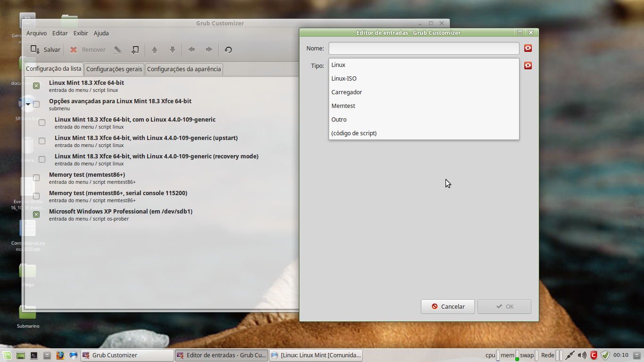Toggle the Microsoft Windows XP Professional checkbox
This screenshot has width=644, height=362.
click(36, 214)
